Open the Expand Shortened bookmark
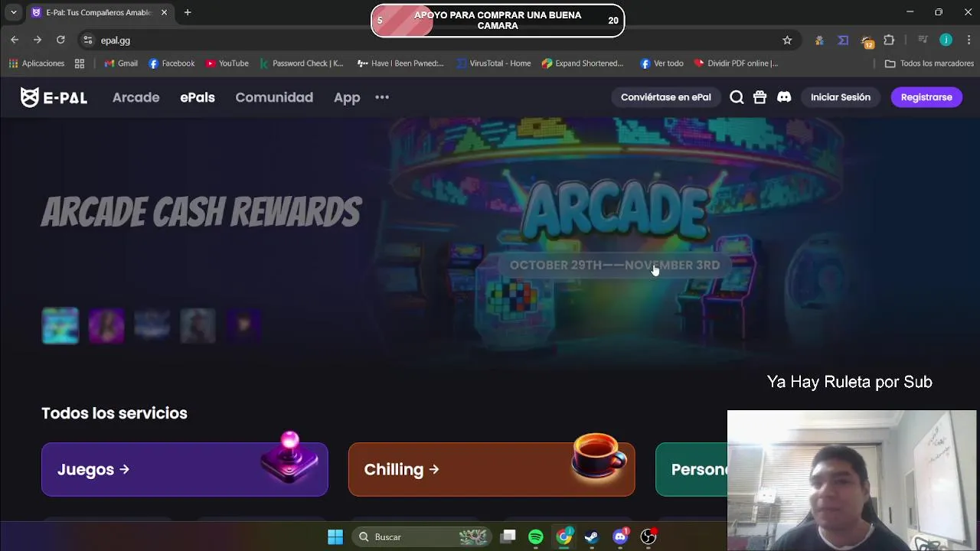The image size is (980, 551). (583, 64)
